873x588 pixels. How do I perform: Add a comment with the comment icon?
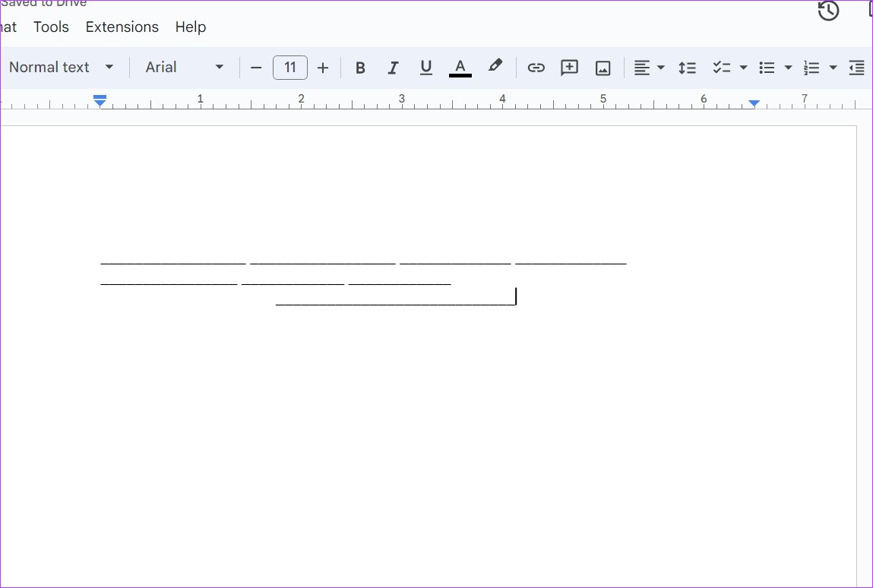pos(569,68)
